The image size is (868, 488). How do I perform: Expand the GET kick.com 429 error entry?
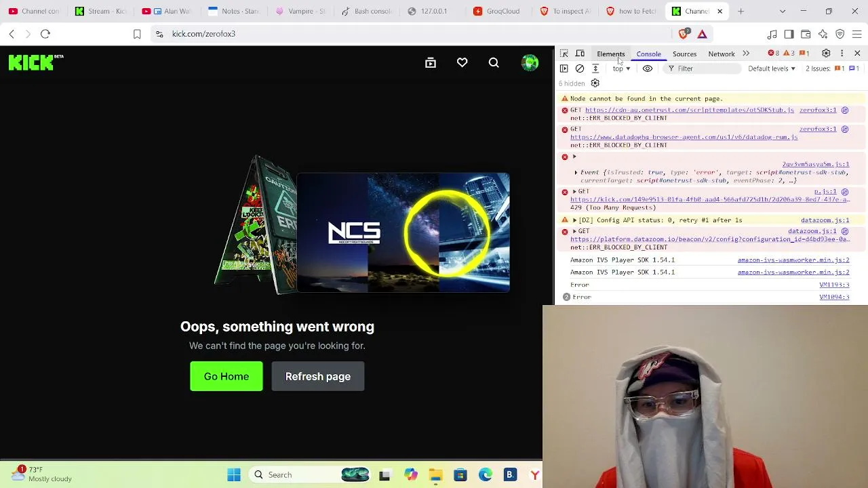pos(574,192)
